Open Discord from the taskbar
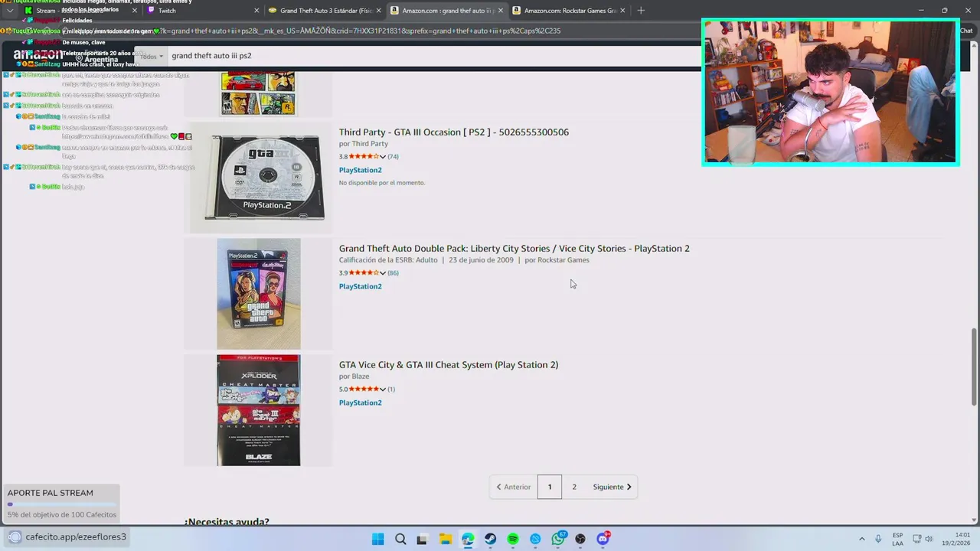Screen dimensions: 980x551 click(x=603, y=539)
